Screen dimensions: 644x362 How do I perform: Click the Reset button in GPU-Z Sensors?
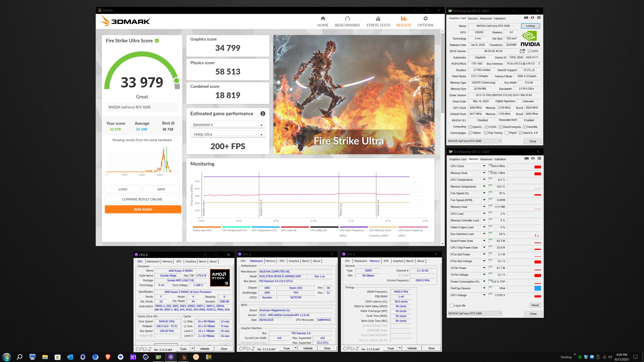(535, 305)
